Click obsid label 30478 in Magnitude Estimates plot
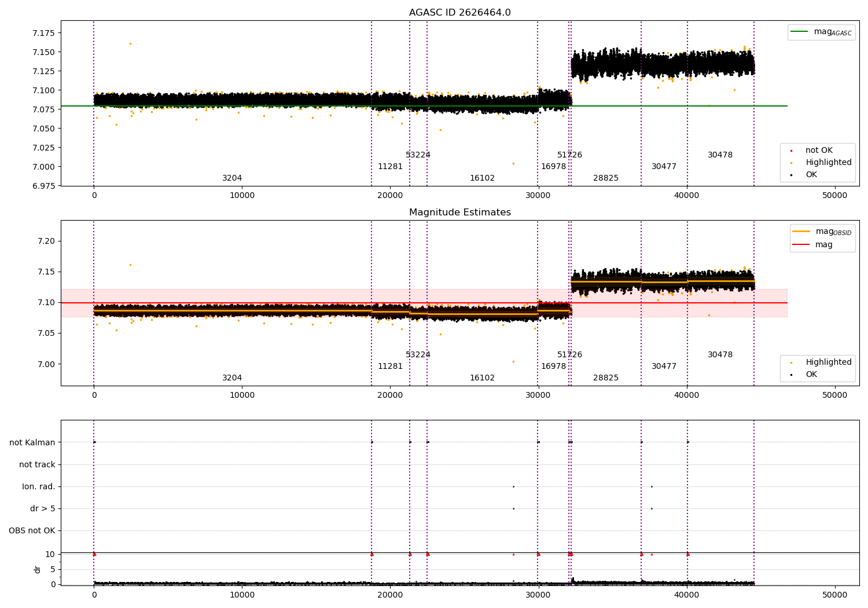The image size is (868, 608). coord(720,355)
